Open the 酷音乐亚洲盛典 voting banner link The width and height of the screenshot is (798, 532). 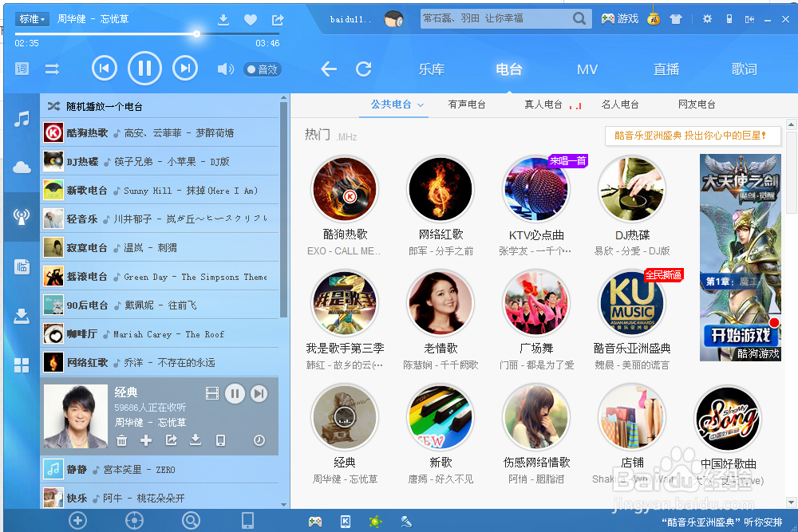(x=693, y=136)
